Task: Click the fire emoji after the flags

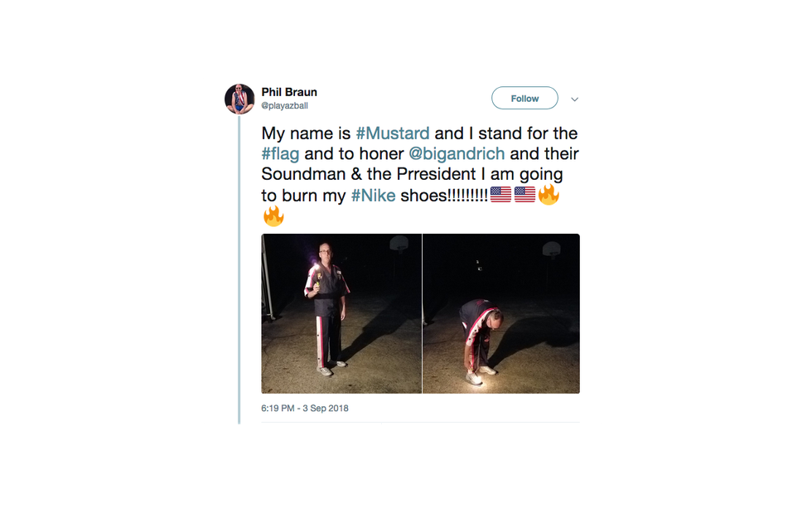Action: coord(549,196)
